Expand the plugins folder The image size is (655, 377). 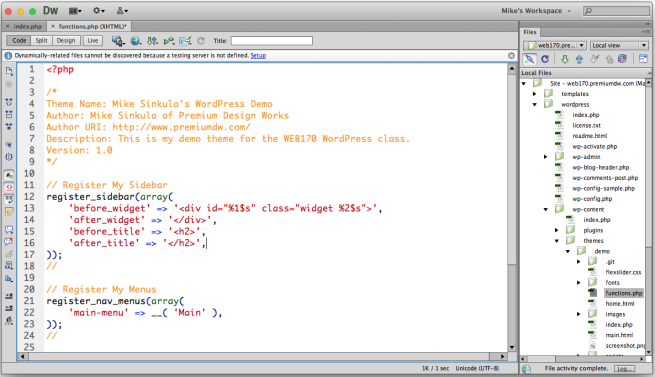click(x=557, y=230)
